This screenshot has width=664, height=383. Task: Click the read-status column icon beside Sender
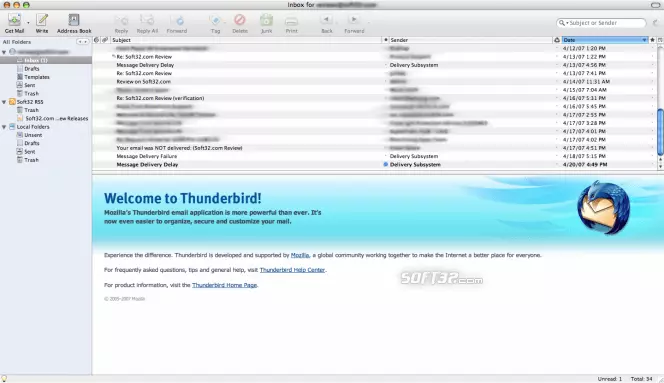pos(385,40)
